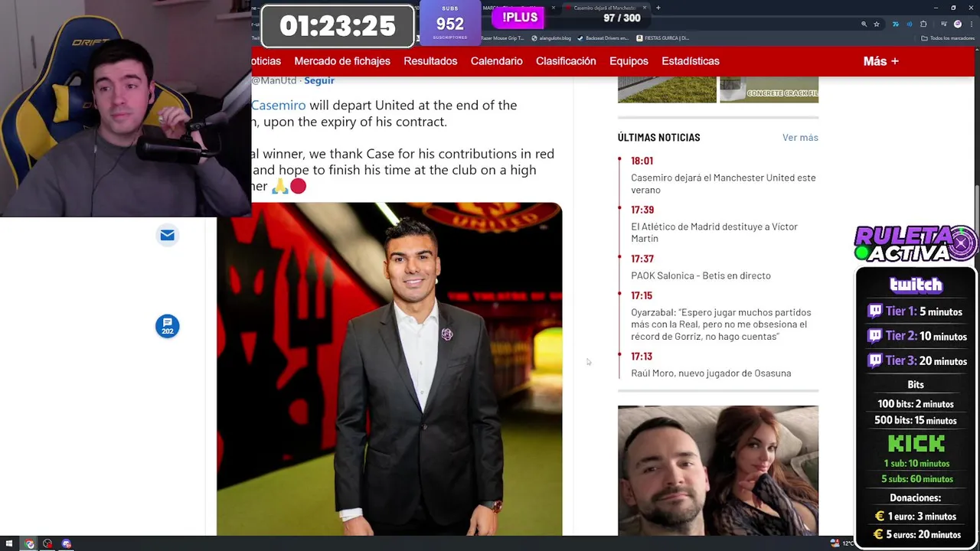Screen dimensions: 980x551
Task: Click the Razer Mouse Grip bookmark
Action: 502,38
